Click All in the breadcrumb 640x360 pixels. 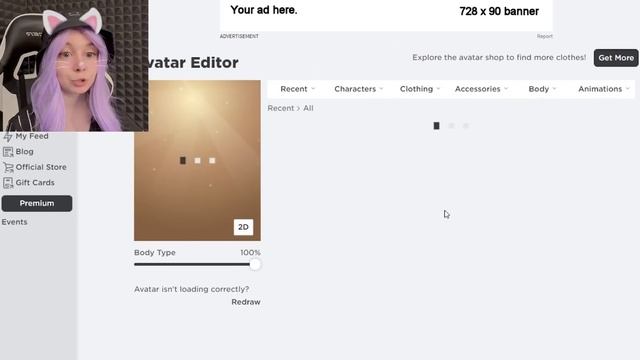[308, 108]
